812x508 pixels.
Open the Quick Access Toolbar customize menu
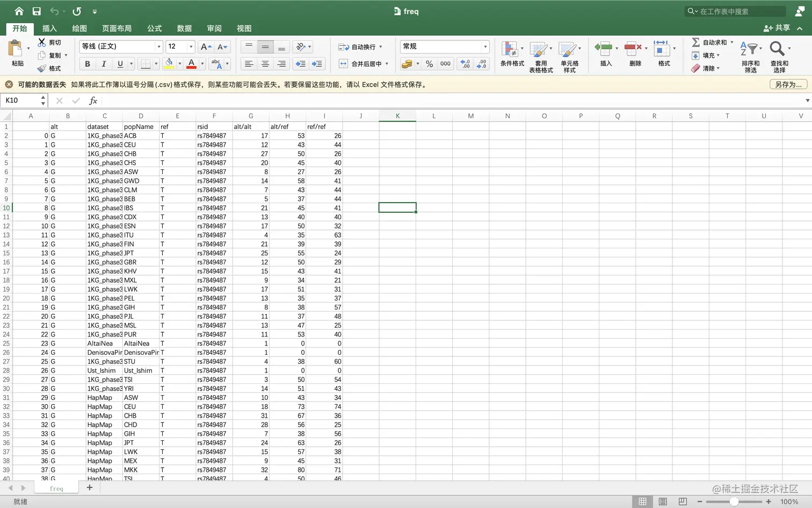coord(95,11)
